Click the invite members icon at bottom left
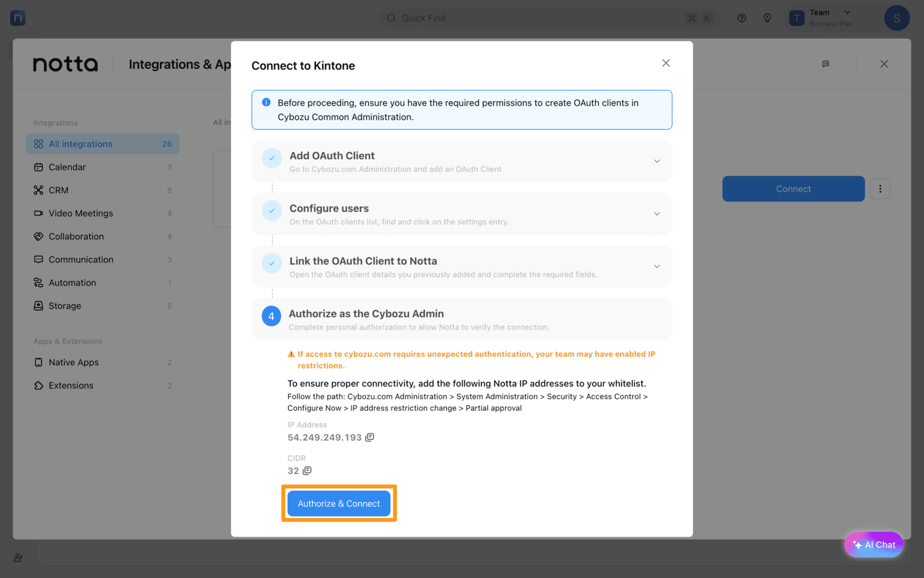This screenshot has height=578, width=924. 18,558
